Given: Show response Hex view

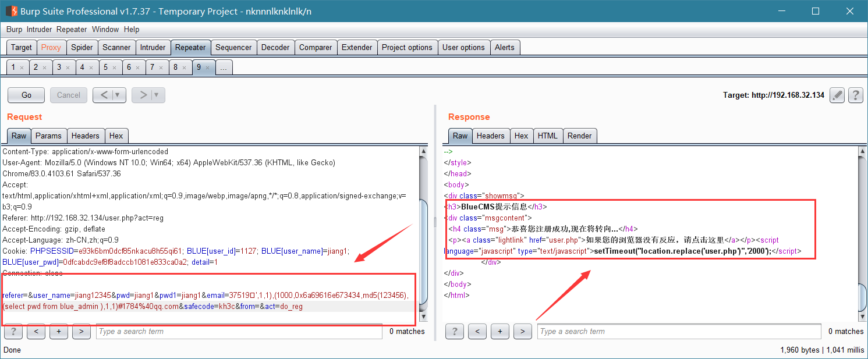Looking at the screenshot, I should click(x=522, y=136).
